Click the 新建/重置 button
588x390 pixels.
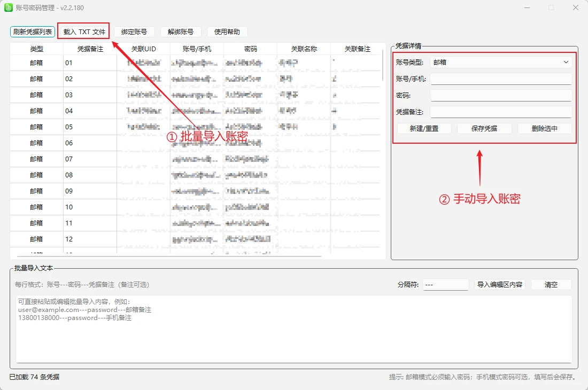point(424,129)
